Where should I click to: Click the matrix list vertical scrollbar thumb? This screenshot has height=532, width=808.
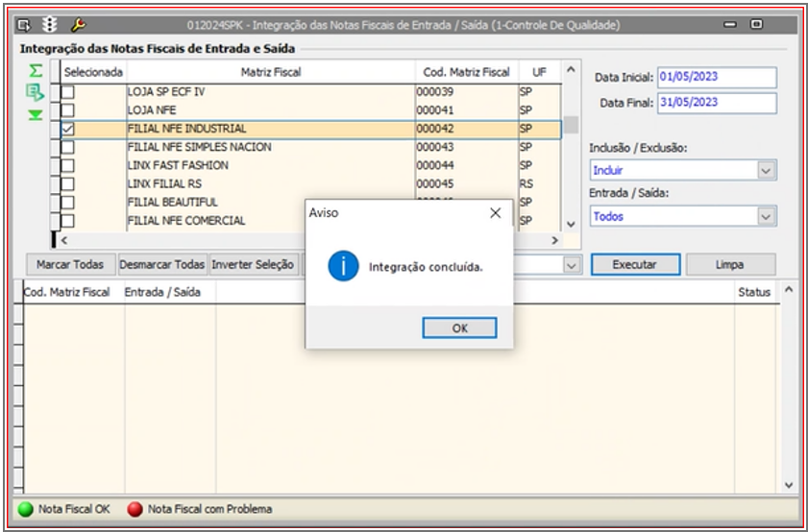tap(571, 125)
